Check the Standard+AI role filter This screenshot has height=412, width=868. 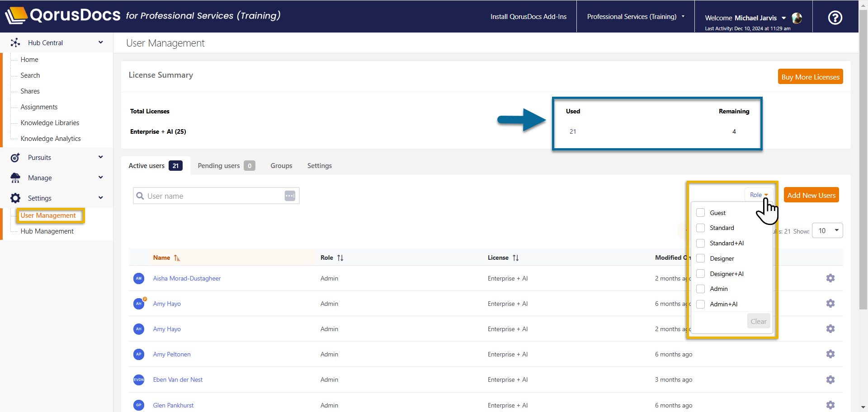point(701,243)
